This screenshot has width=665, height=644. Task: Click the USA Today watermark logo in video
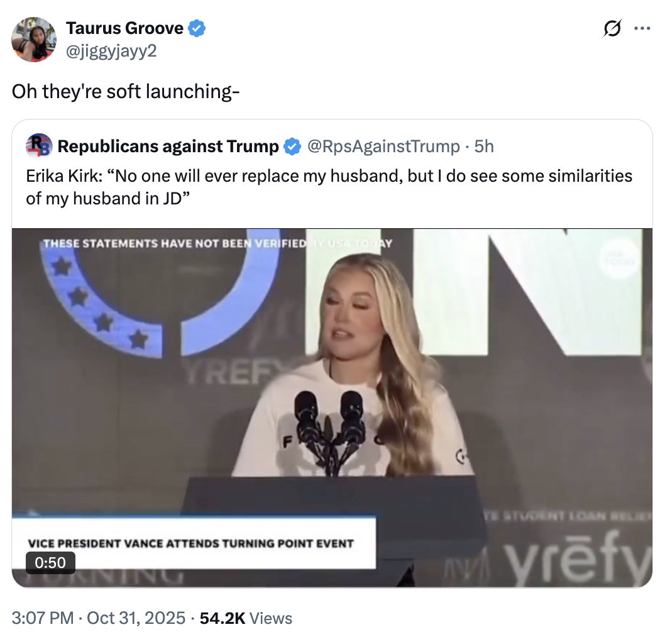[618, 258]
